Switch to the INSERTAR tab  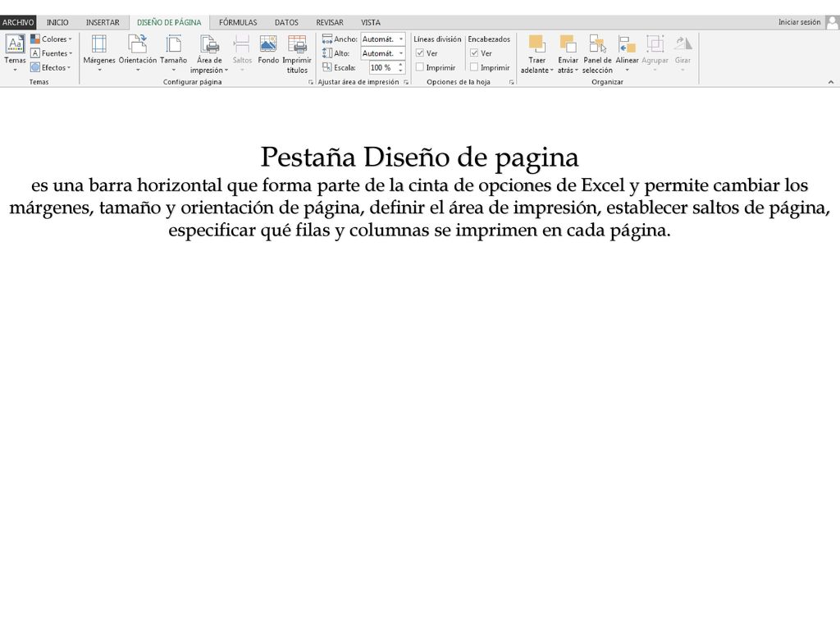click(103, 22)
